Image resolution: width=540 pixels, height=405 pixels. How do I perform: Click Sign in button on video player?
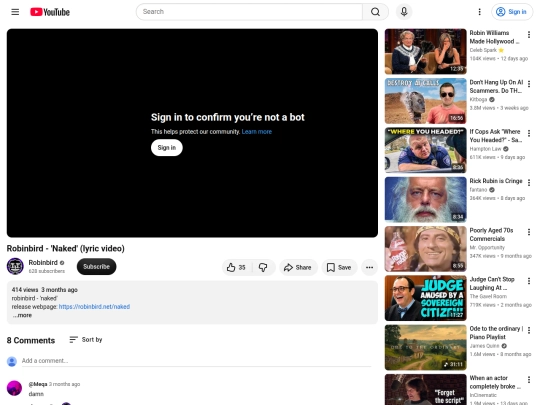pyautogui.click(x=167, y=148)
